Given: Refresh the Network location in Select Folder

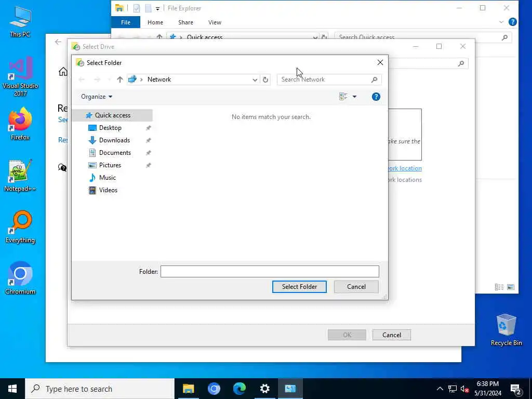Looking at the screenshot, I should tap(265, 79).
